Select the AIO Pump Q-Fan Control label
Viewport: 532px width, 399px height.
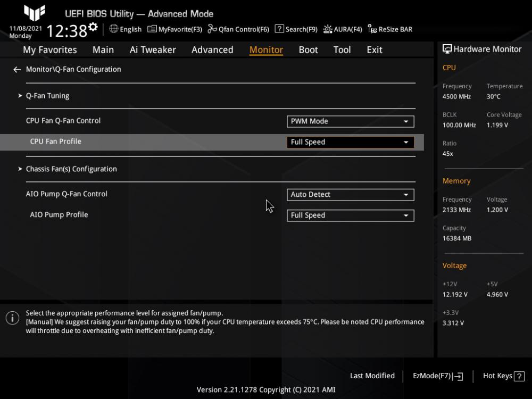[66, 194]
